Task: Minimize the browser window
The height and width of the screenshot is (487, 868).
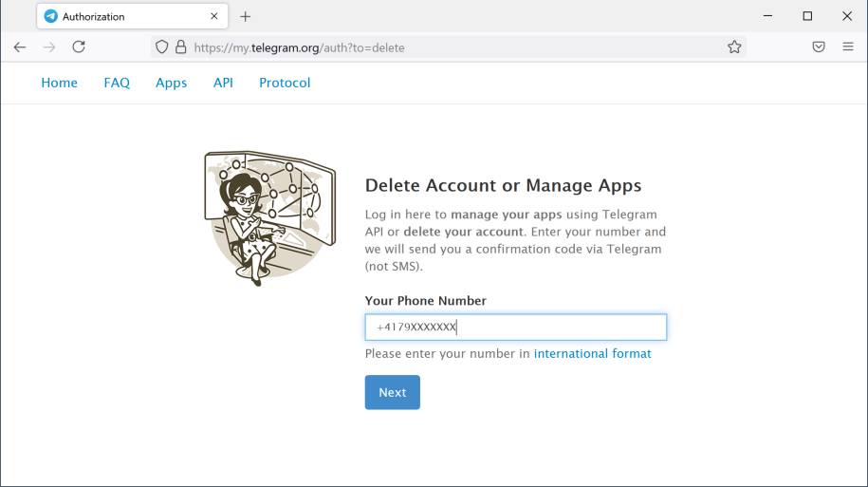Action: point(767,16)
